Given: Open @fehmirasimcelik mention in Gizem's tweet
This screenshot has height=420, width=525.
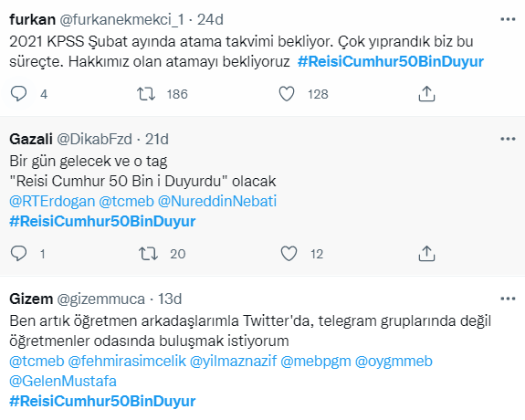Looking at the screenshot, I should tap(127, 361).
